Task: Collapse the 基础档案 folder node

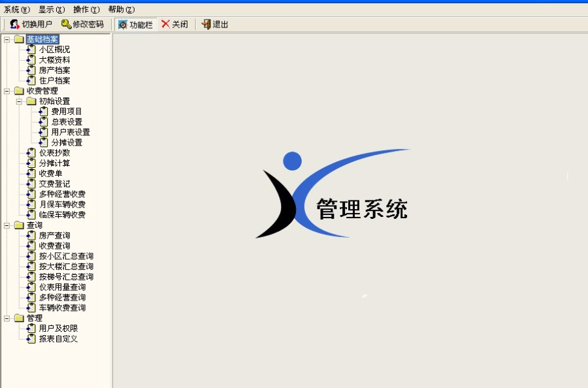Action: pos(8,39)
